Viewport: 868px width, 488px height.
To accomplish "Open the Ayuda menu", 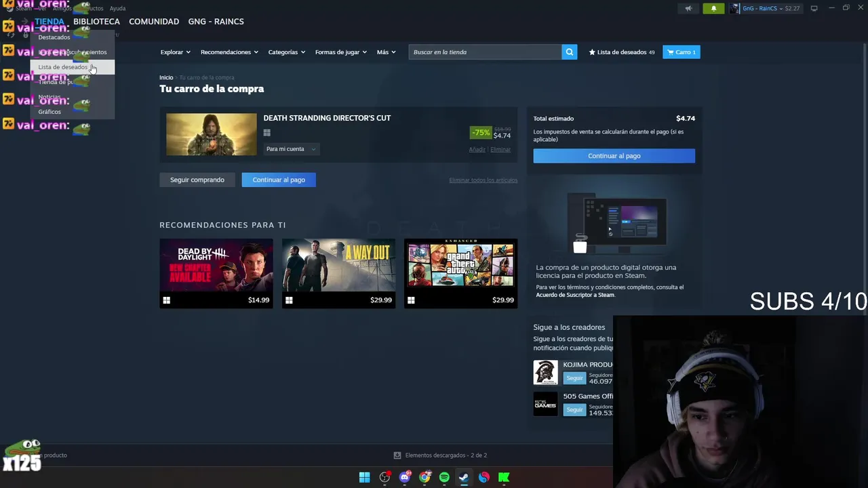I will [x=117, y=8].
